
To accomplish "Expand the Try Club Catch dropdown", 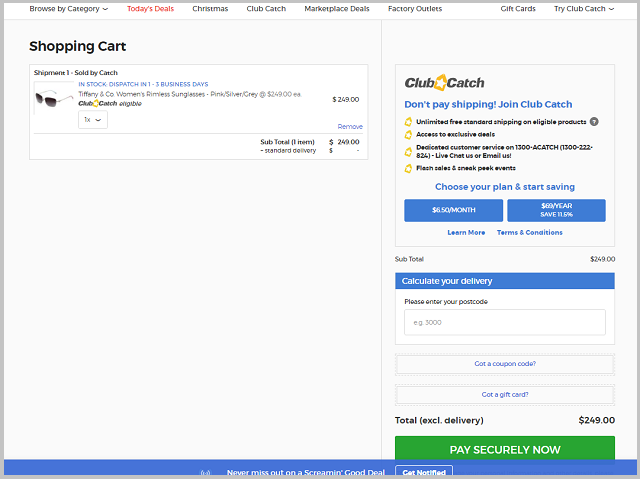I will coord(584,9).
